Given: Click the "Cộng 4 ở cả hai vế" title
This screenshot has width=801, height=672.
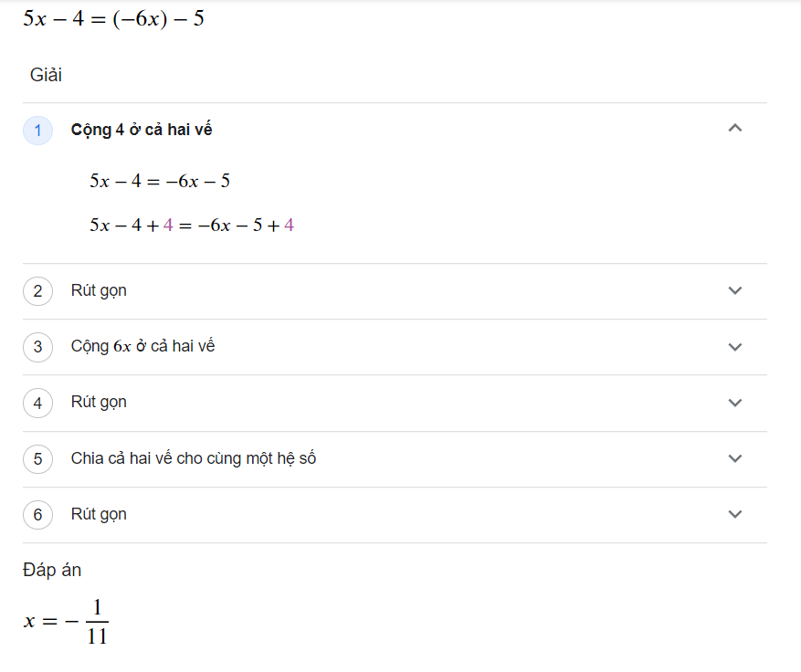Looking at the screenshot, I should [142, 130].
